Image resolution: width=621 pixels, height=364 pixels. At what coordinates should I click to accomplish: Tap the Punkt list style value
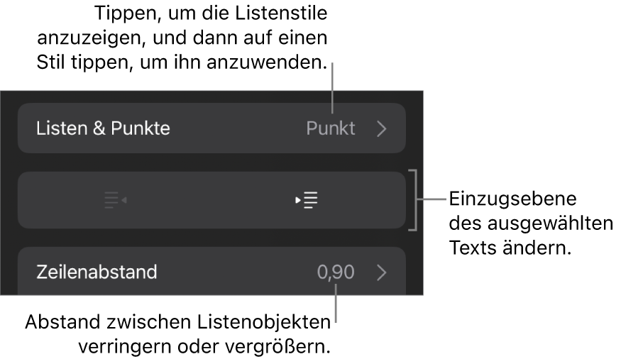pyautogui.click(x=330, y=128)
